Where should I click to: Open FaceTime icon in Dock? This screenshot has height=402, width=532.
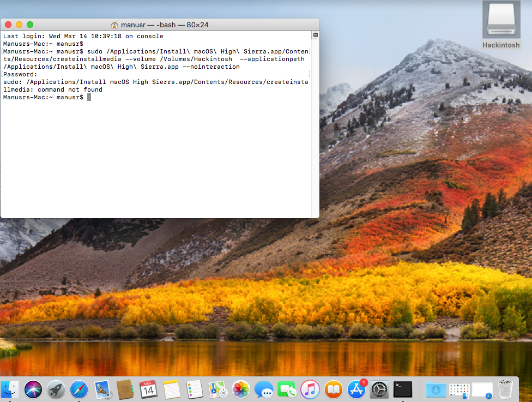click(x=287, y=389)
